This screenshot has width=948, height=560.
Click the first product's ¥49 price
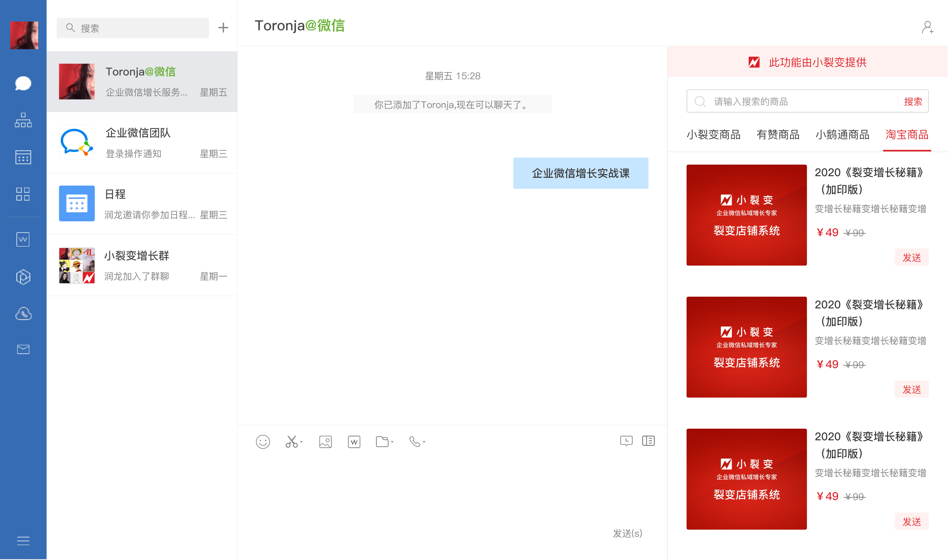tap(827, 232)
